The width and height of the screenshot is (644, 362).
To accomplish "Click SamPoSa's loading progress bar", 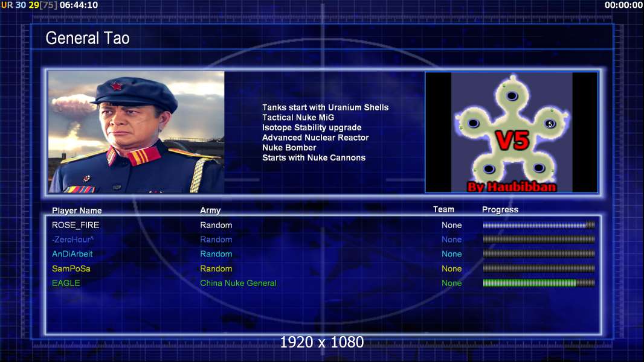I will 539,268.
